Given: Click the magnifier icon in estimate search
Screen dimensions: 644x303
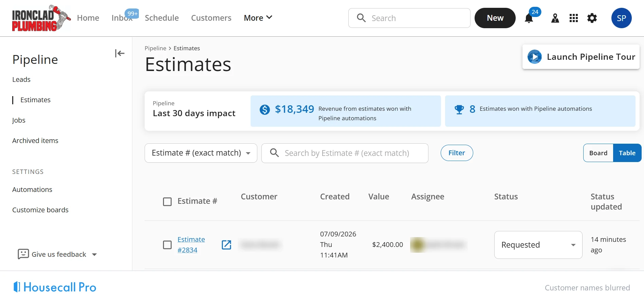Looking at the screenshot, I should [x=274, y=153].
